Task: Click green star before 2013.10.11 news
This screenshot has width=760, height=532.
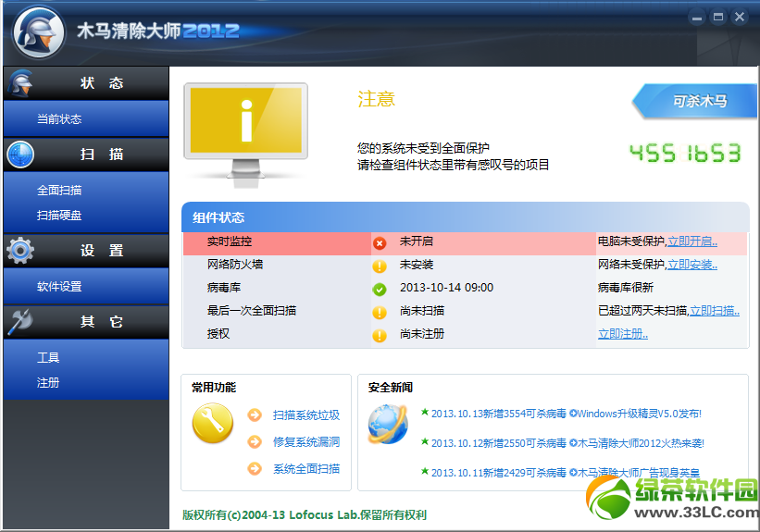Action: [x=425, y=471]
